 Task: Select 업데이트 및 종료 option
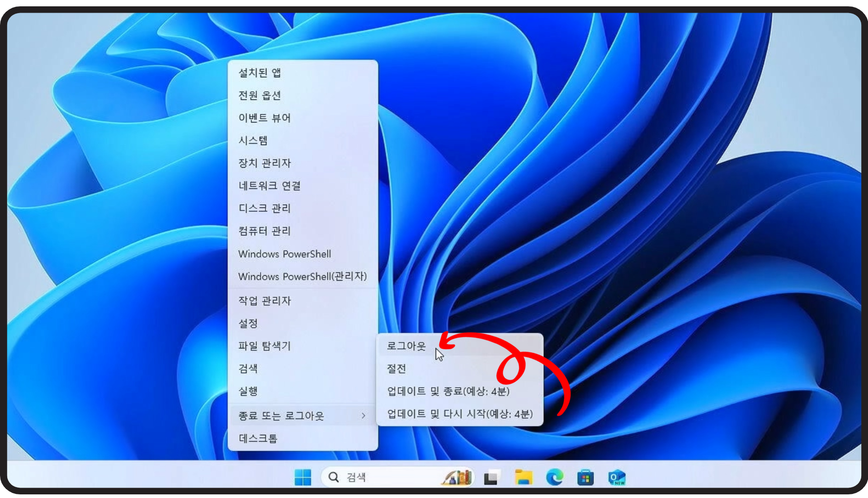click(448, 391)
